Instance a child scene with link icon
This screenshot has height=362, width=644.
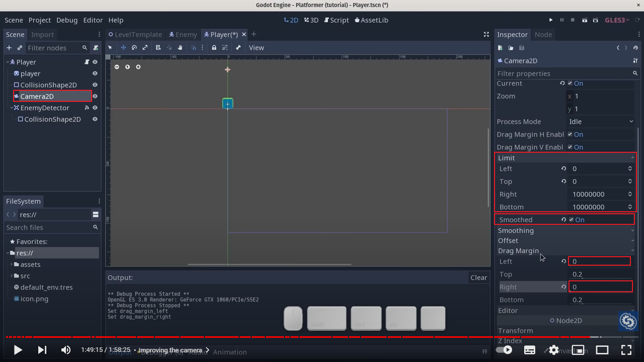pyautogui.click(x=20, y=47)
